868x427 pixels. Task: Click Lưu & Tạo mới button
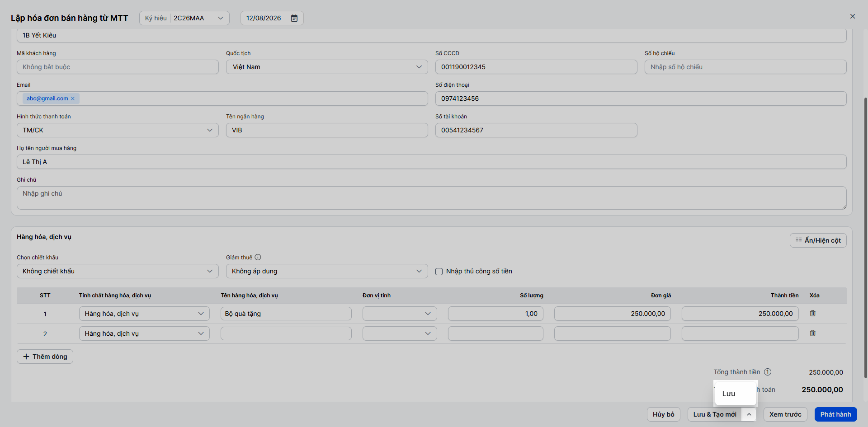[715, 414]
